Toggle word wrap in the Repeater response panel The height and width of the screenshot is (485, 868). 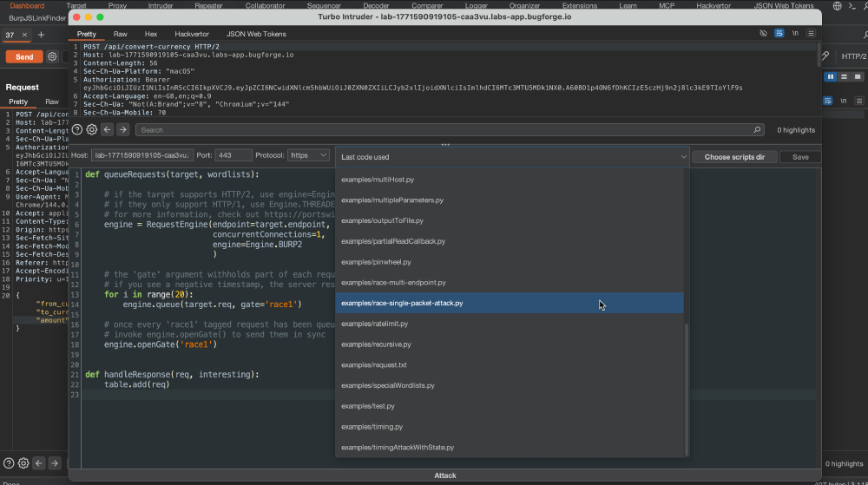tap(827, 102)
